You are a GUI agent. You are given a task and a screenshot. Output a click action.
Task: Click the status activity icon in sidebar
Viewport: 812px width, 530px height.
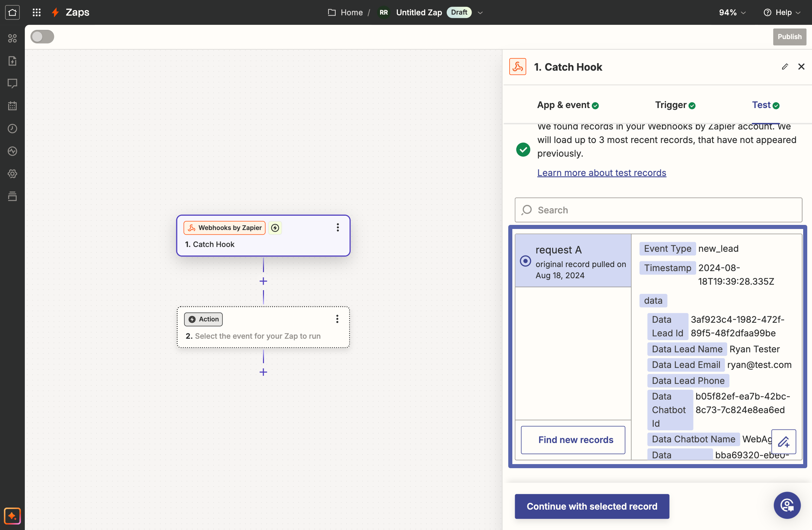tap(12, 151)
